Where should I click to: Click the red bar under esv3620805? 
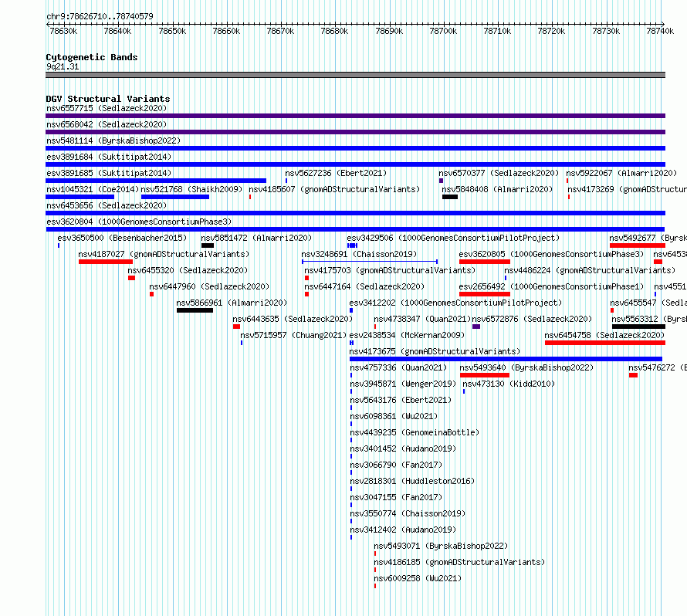click(485, 262)
